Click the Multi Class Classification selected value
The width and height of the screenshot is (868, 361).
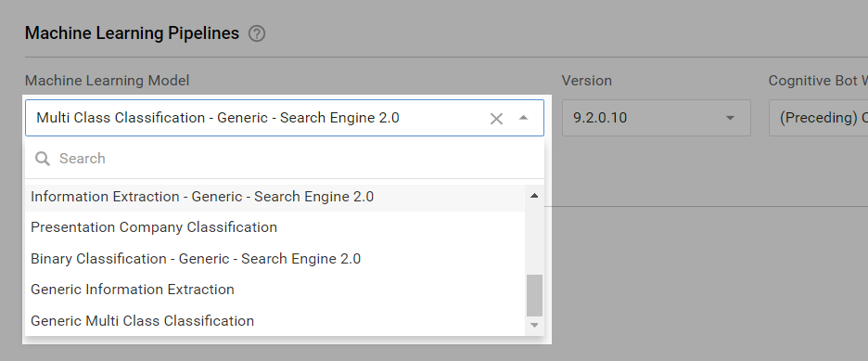tap(218, 118)
